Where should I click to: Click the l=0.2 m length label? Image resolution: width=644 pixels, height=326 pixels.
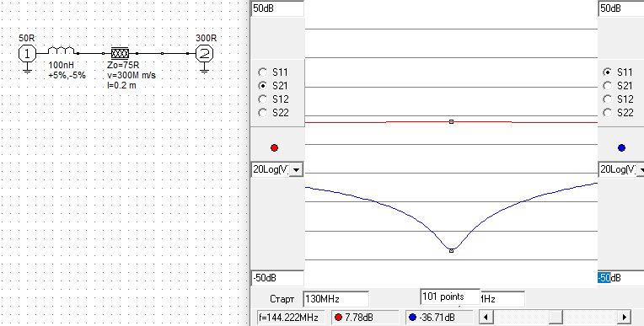121,85
